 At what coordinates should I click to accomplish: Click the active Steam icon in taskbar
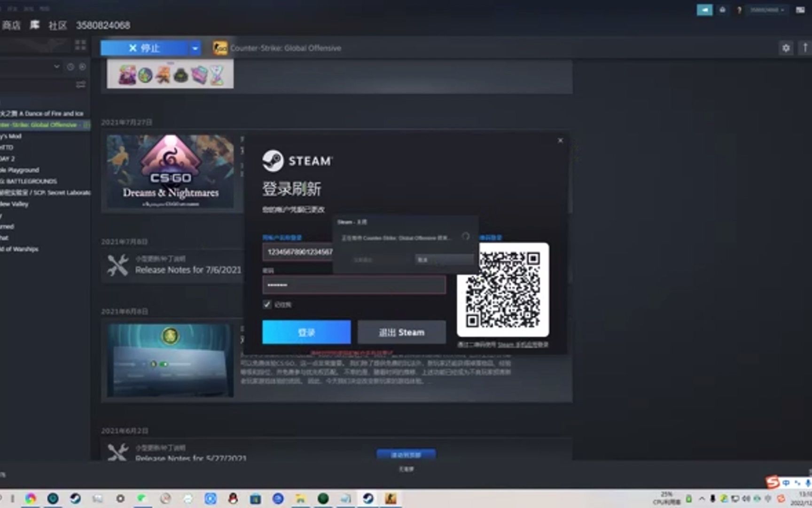pyautogui.click(x=368, y=499)
